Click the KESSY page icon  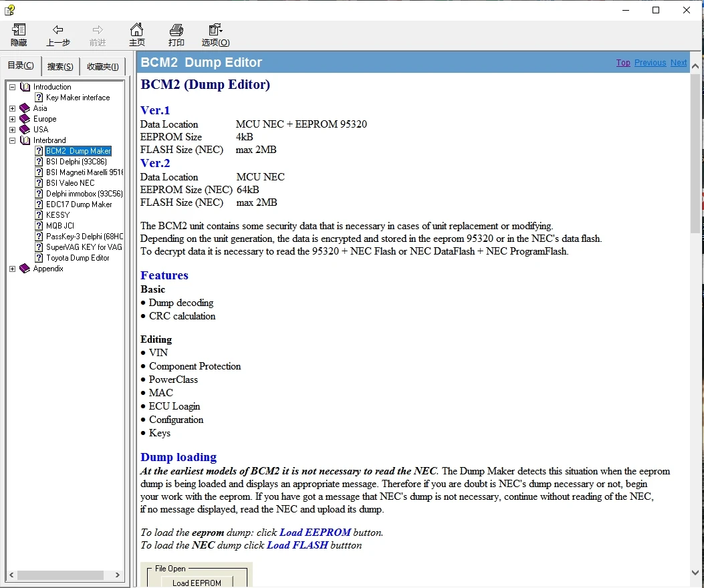[x=39, y=215]
